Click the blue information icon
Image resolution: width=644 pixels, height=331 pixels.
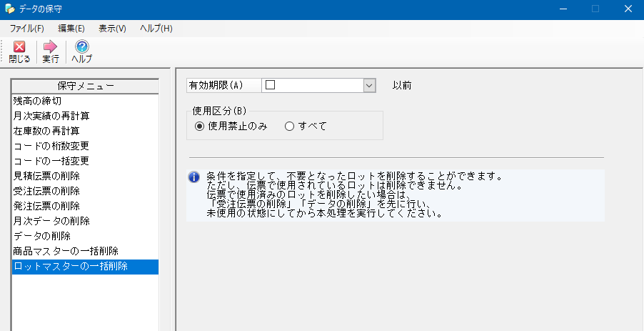click(194, 177)
